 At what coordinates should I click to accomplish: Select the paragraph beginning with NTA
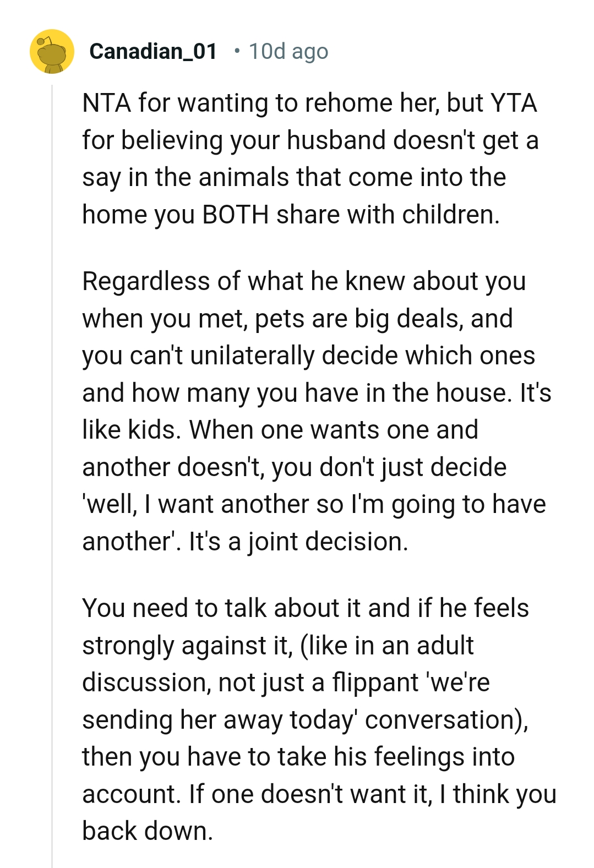[x=308, y=157]
